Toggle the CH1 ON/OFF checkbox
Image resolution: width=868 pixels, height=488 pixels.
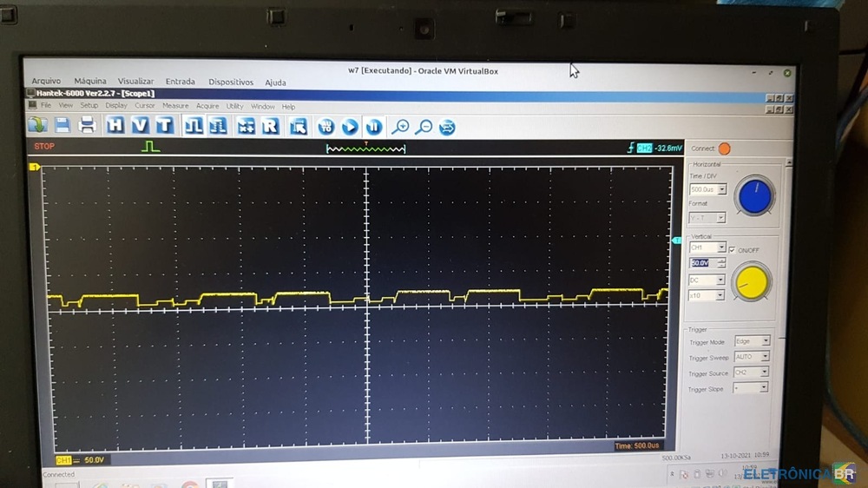(x=732, y=250)
